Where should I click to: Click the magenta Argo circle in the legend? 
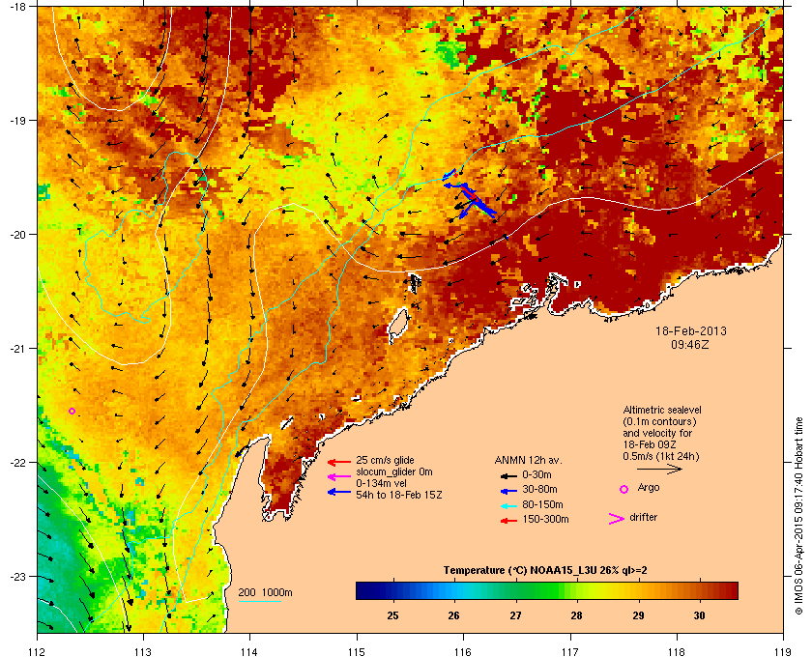click(624, 489)
